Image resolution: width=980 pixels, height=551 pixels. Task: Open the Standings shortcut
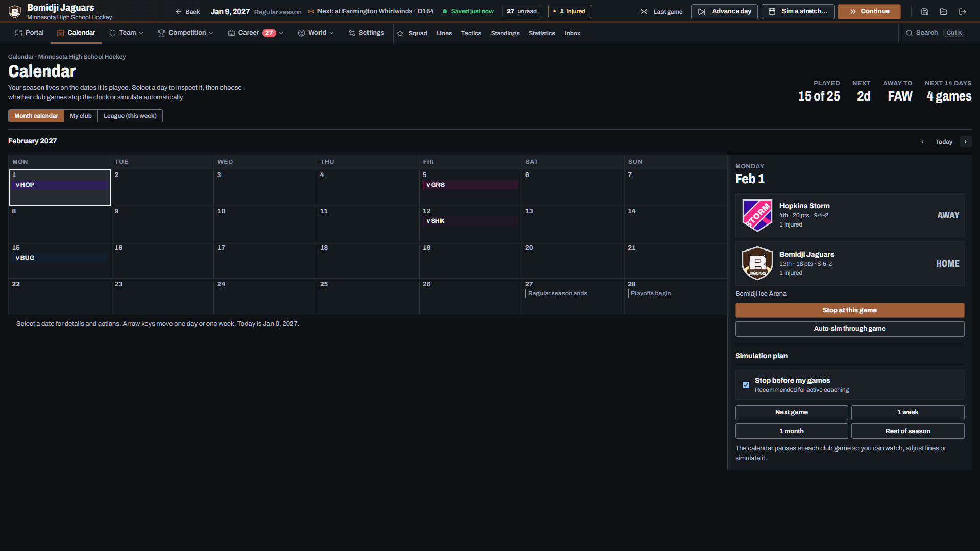coord(505,33)
